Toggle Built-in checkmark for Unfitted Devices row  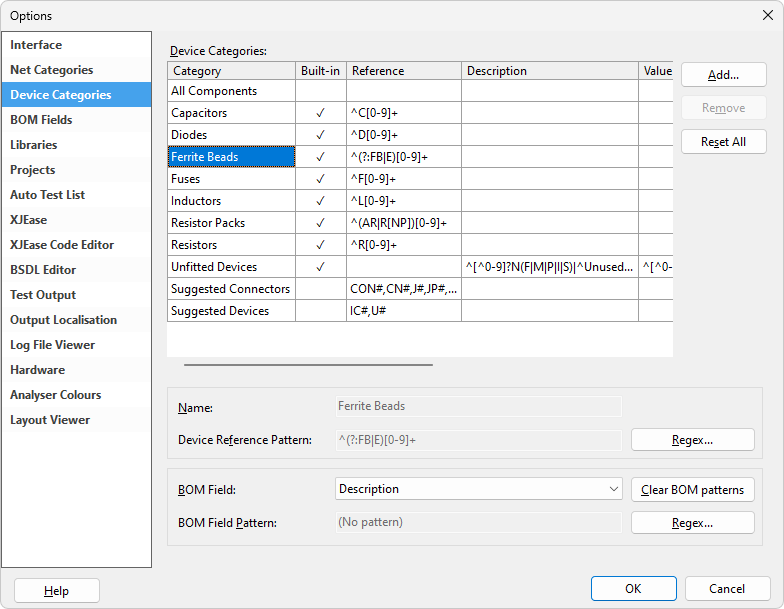[320, 267]
